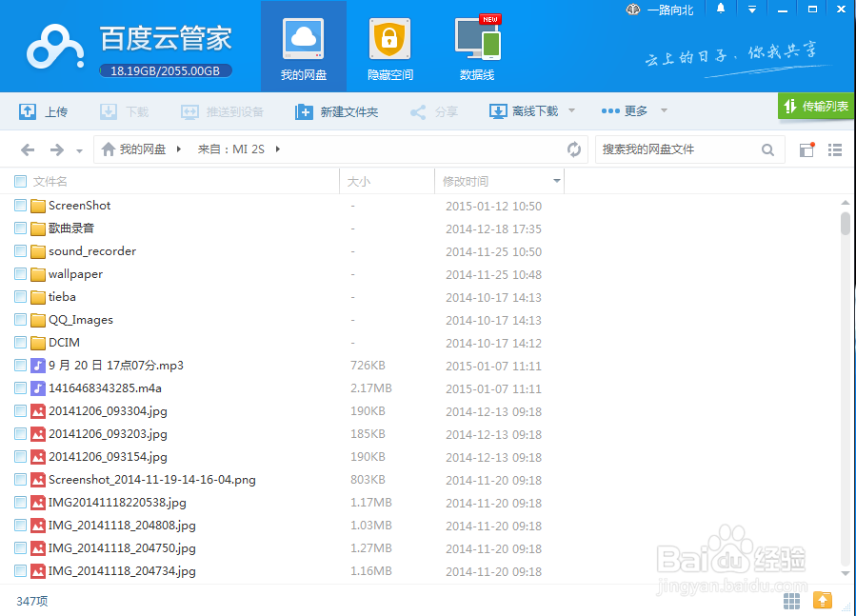This screenshot has width=856, height=616.
Task: Select the checkbox next to wallpaper folder
Action: [20, 273]
